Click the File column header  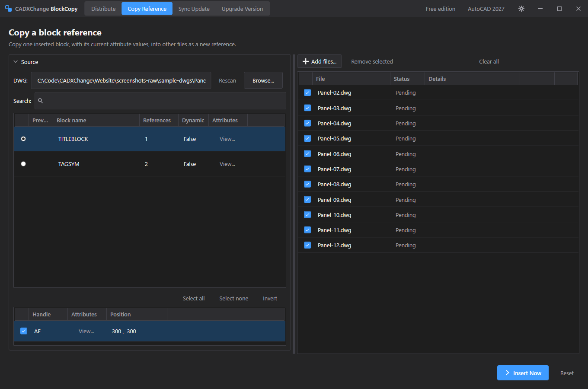pos(351,79)
